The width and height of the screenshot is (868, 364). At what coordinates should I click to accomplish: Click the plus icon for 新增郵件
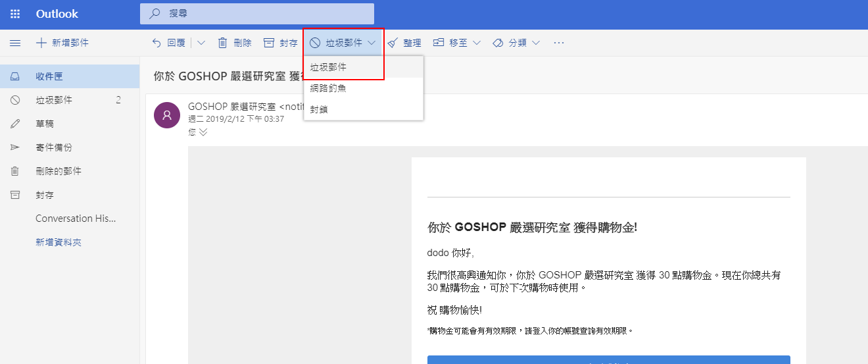(x=41, y=43)
